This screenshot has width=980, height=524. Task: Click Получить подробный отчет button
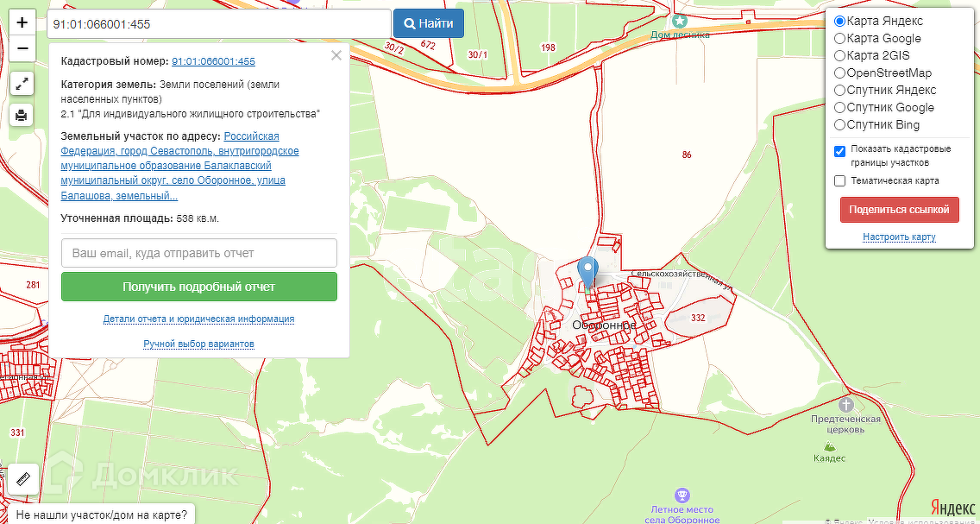198,287
